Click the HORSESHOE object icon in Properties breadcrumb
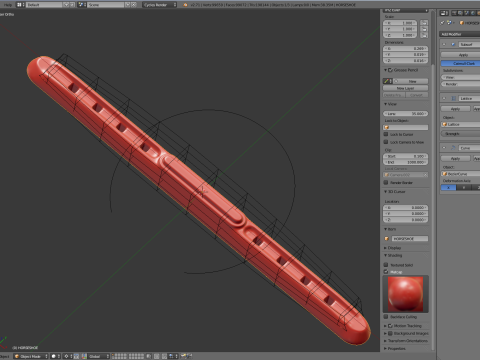 (462, 23)
